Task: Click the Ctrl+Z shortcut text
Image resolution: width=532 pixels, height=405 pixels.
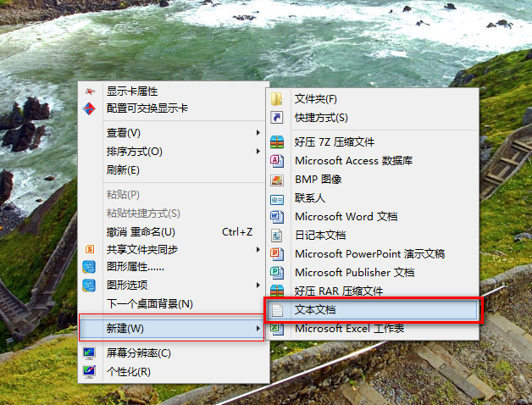Action: 237,232
